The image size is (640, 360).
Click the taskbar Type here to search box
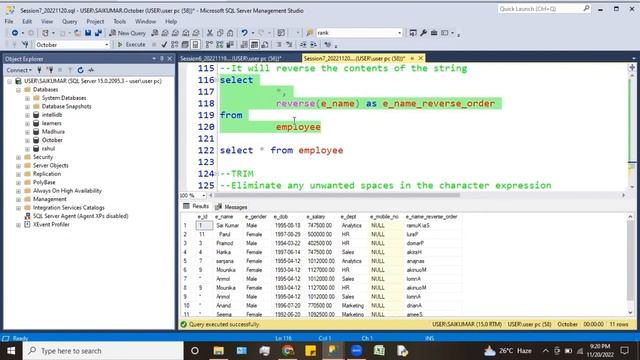coord(103,351)
